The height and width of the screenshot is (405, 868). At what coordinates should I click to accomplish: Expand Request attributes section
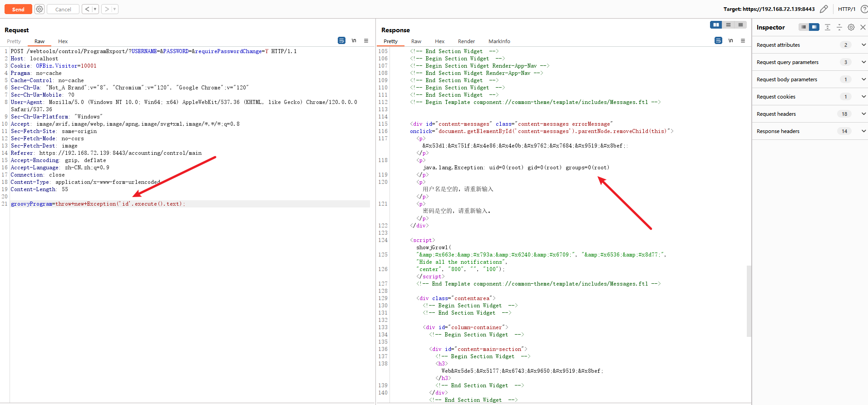[810, 45]
